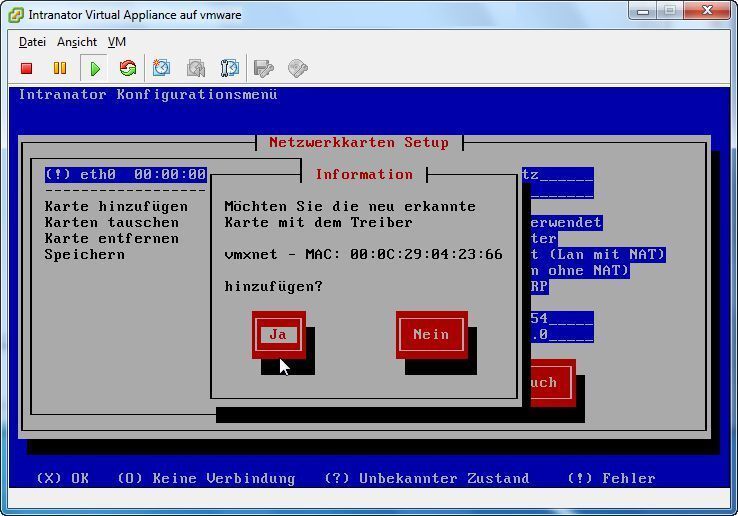738x516 pixels.
Task: Click the '(Lan mit NAT)' highlighted text
Action: 607,255
